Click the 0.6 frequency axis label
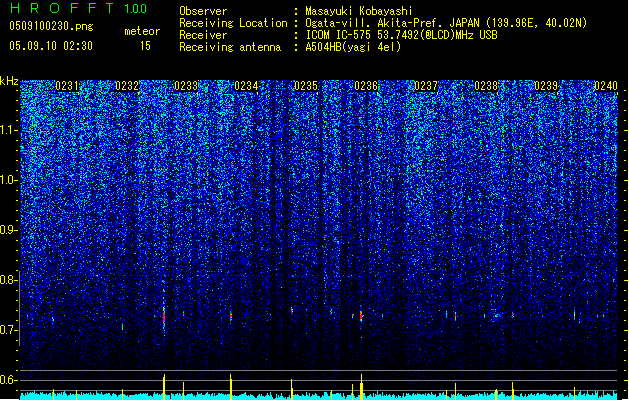629x400 pixels. [x=8, y=380]
